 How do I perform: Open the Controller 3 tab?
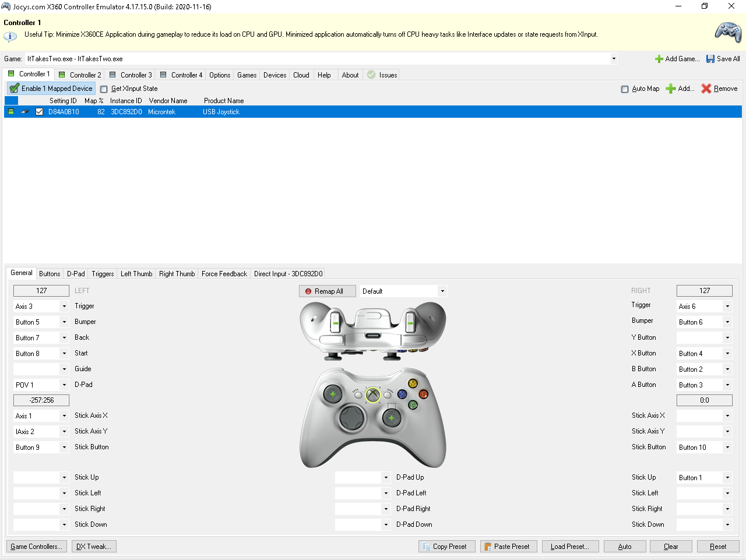[131, 75]
